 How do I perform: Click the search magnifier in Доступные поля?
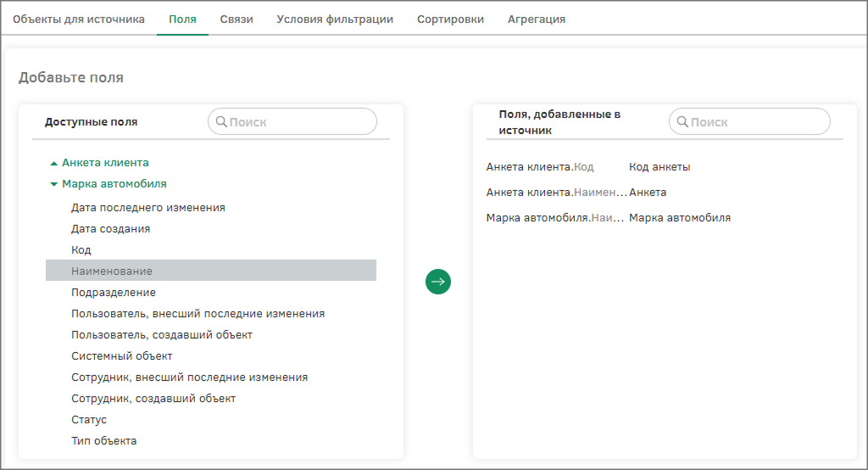(220, 121)
